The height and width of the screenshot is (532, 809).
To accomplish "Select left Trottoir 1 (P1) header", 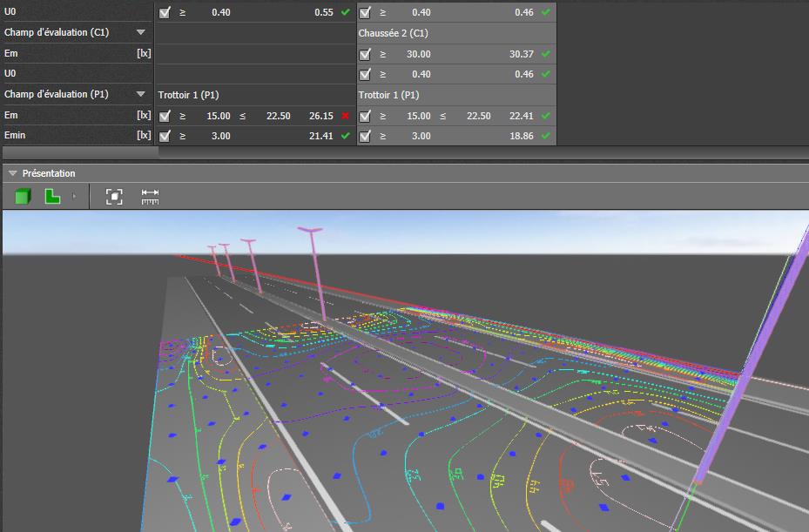I will coord(188,95).
